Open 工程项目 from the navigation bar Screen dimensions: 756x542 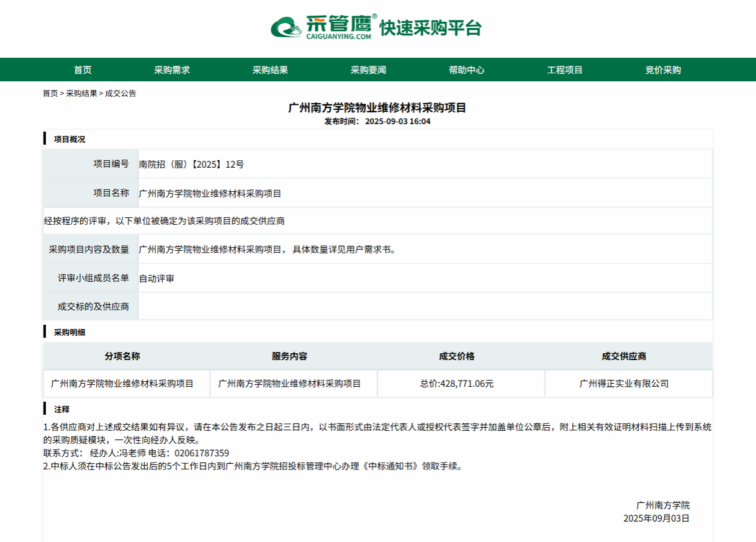565,70
